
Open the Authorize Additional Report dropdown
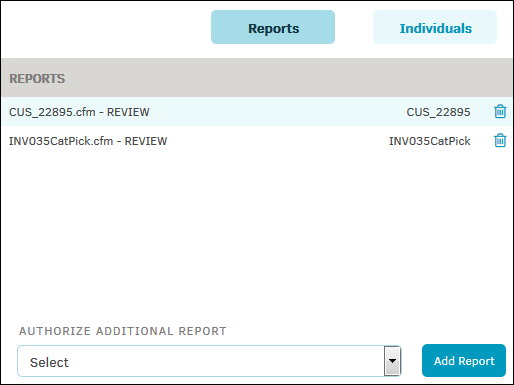[x=209, y=361]
